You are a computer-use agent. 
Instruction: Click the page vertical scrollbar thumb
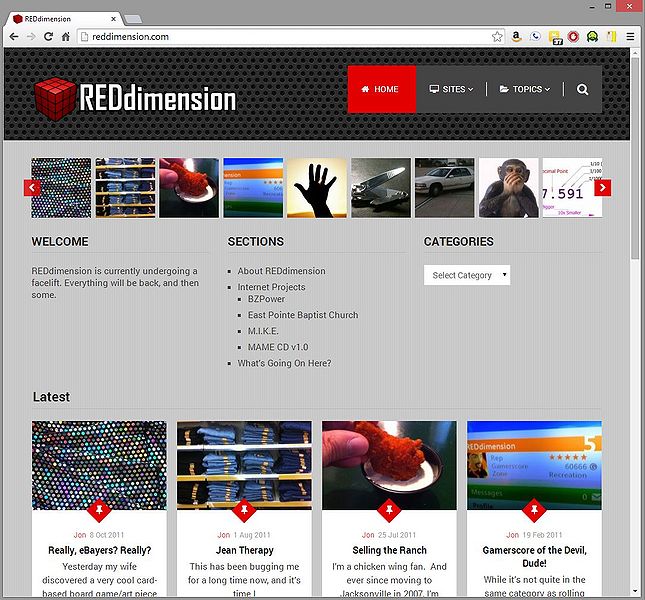635,158
